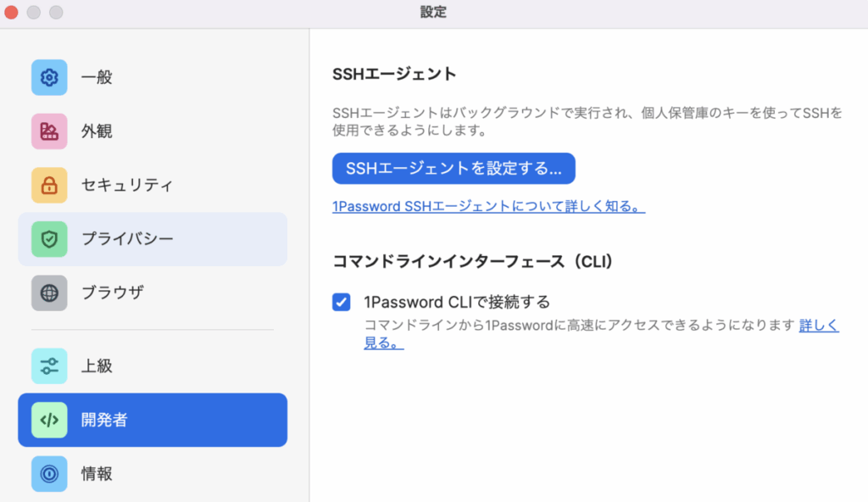The height and width of the screenshot is (502, 868).
Task: Open the 一般 settings section
Action: tap(153, 77)
